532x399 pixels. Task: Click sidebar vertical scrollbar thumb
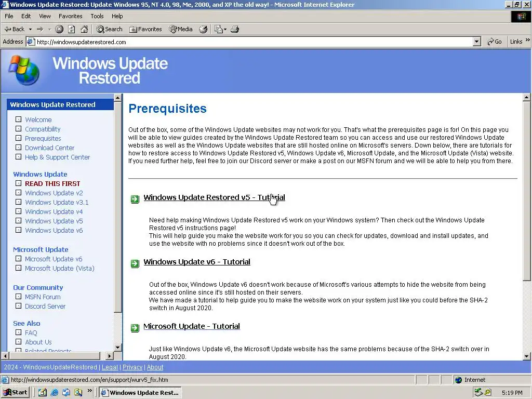(118, 207)
